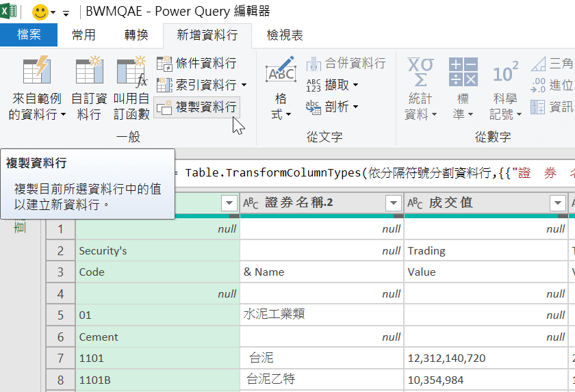Switch to the 檢視表 tab
575x392 pixels.
[285, 35]
